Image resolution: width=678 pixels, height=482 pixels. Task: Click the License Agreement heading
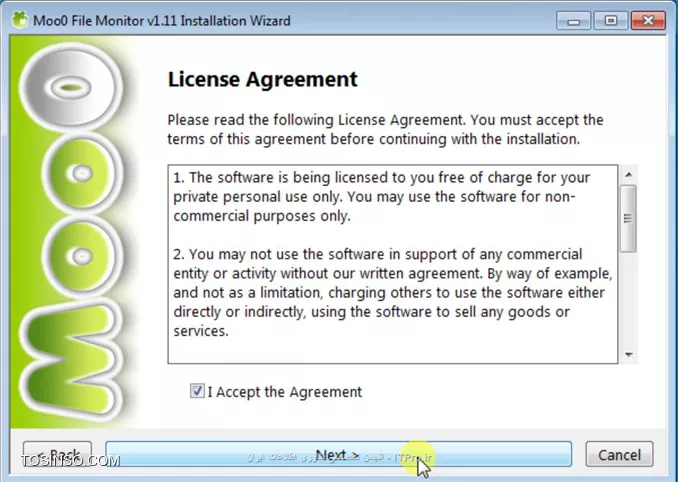(x=262, y=80)
